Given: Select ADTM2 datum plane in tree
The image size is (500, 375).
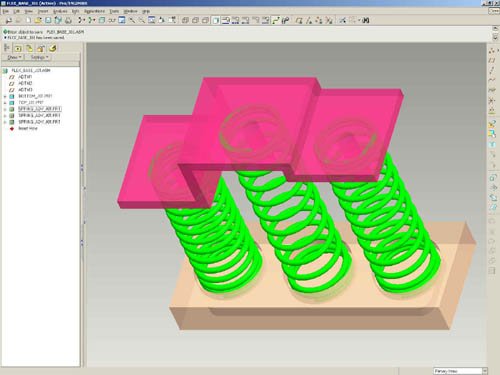Looking at the screenshot, I should pos(25,83).
